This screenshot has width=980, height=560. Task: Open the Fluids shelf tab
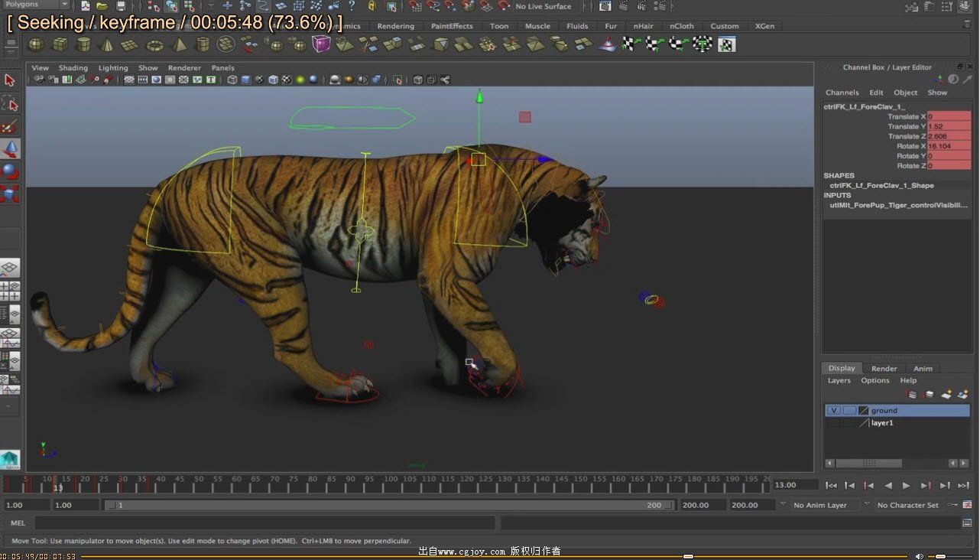pos(577,26)
